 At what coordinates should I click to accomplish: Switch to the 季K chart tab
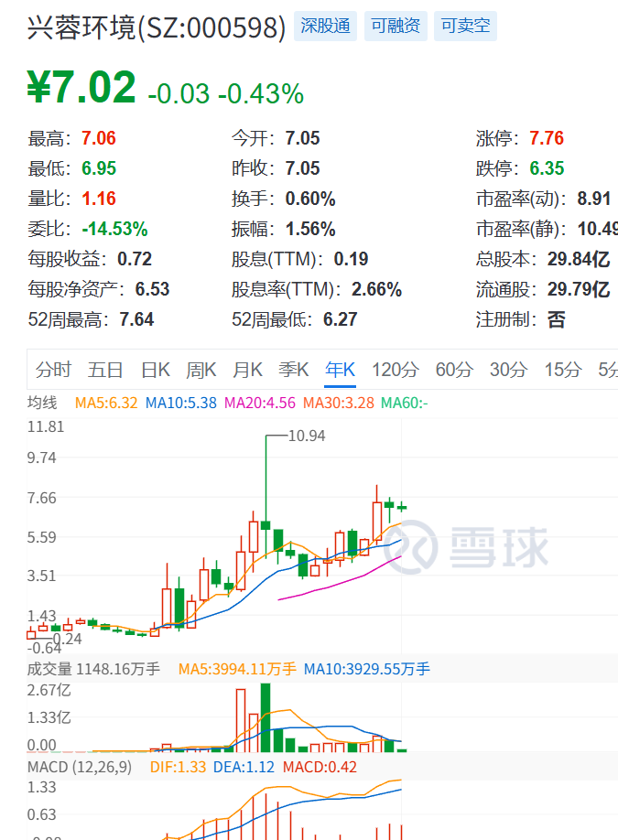(x=294, y=370)
